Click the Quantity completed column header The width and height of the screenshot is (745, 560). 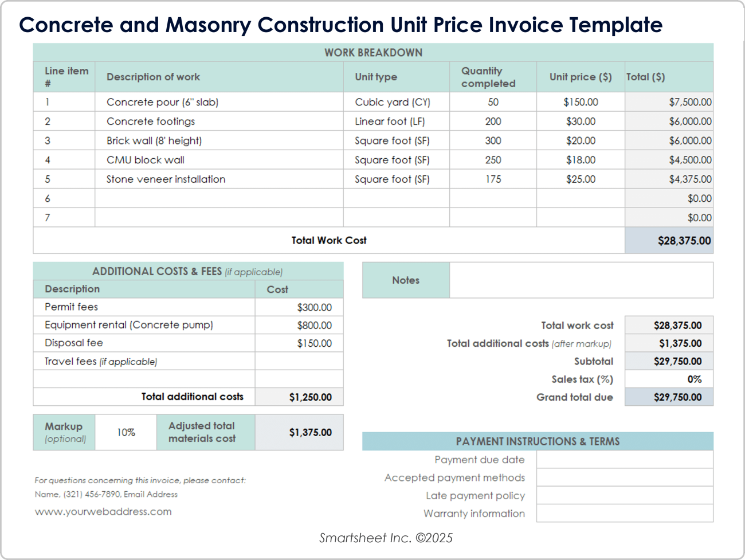tap(492, 76)
